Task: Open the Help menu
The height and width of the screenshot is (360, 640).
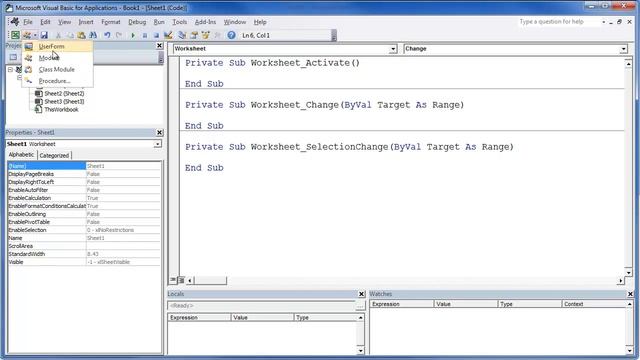Action: tap(260, 22)
